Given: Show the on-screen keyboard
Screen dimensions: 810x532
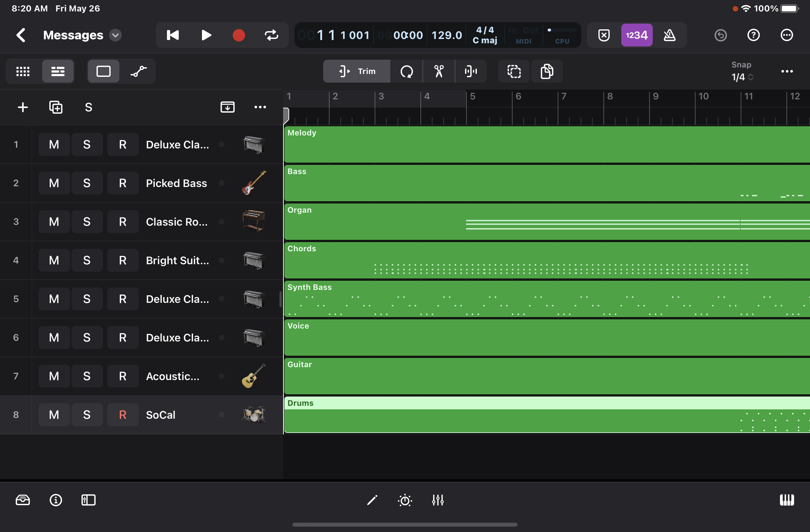Looking at the screenshot, I should tap(786, 500).
